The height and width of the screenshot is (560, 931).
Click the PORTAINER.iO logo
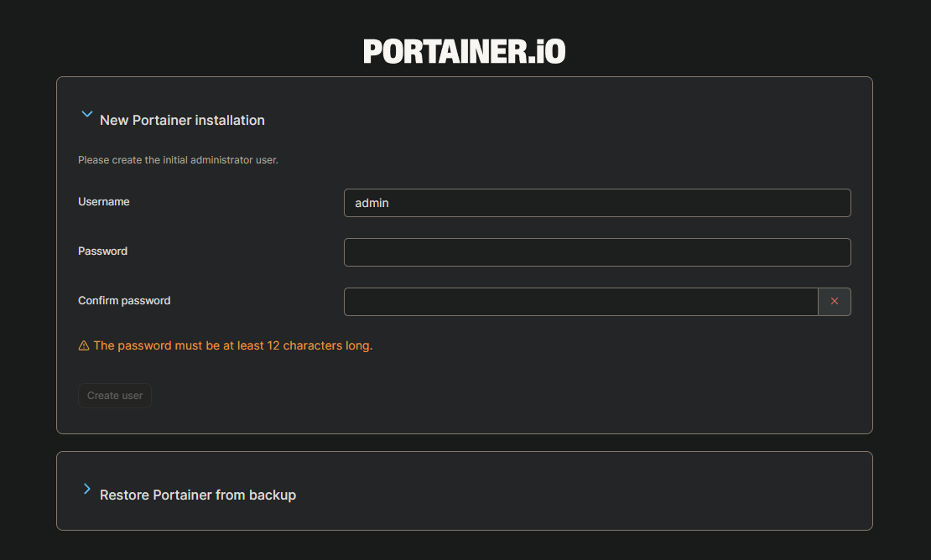[x=464, y=51]
